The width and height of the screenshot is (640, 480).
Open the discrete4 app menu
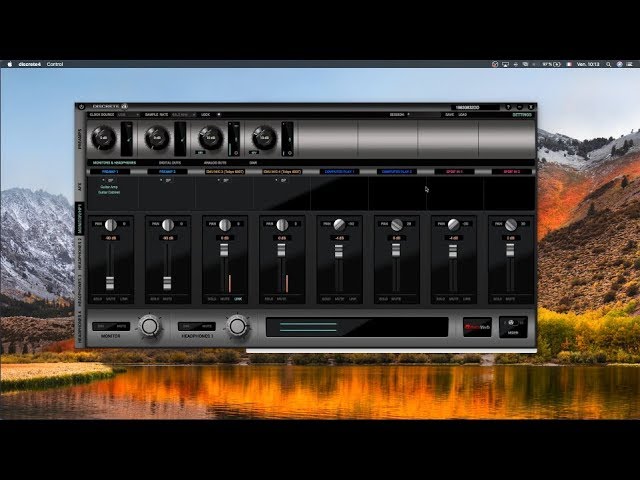(x=30, y=64)
